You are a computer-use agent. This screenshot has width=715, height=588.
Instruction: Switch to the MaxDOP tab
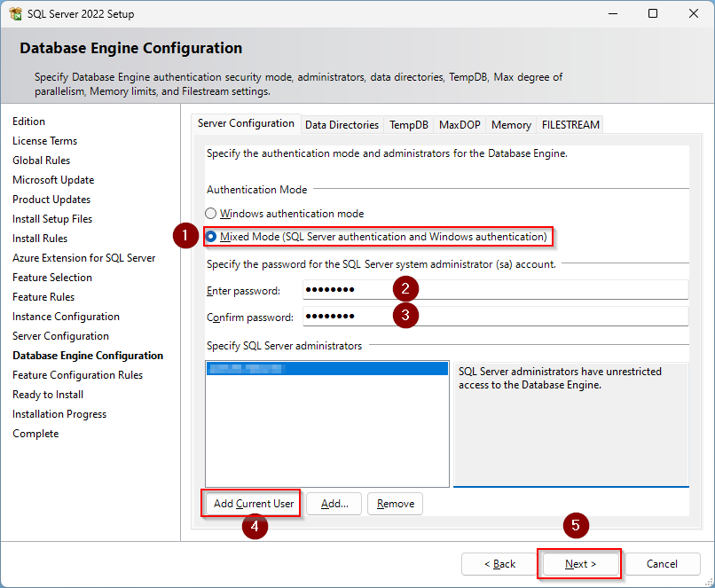coord(459,125)
